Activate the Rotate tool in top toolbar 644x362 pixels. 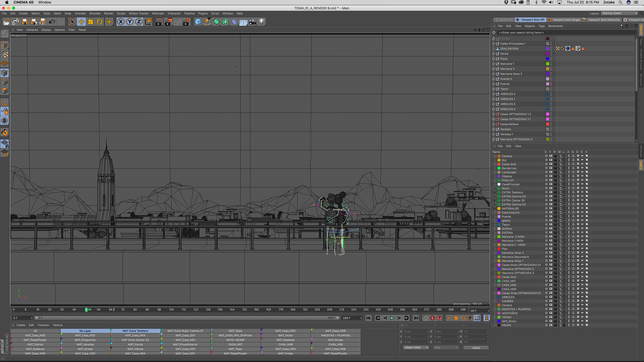pos(100,22)
